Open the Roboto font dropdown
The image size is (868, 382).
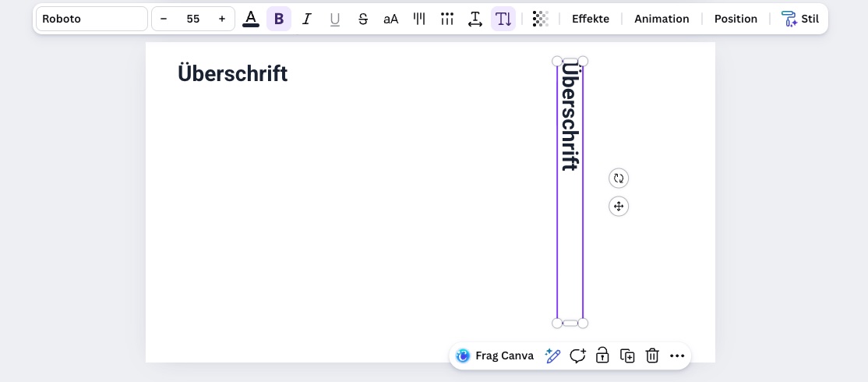tap(91, 19)
